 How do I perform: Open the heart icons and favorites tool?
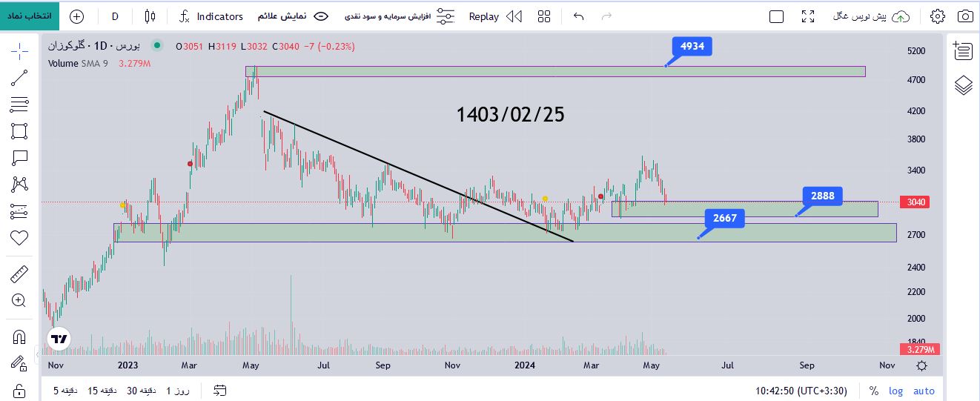pos(19,238)
